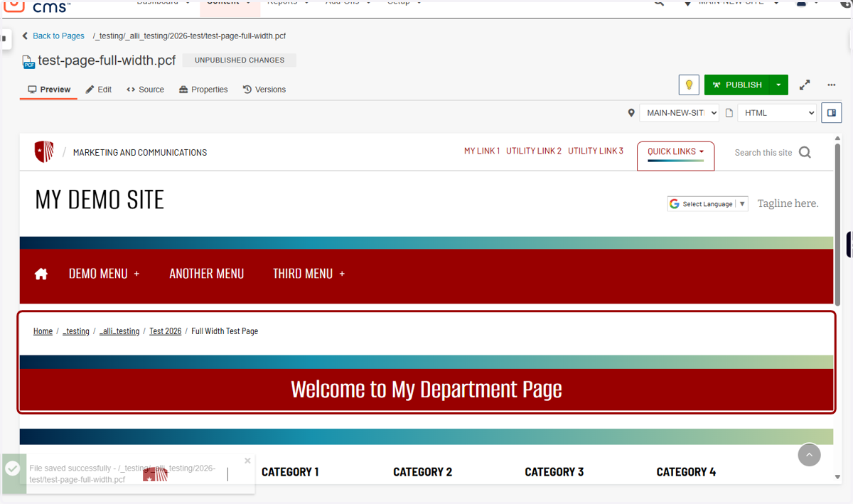Click CATEGORY 1 heading
The image size is (853, 504).
[290, 472]
